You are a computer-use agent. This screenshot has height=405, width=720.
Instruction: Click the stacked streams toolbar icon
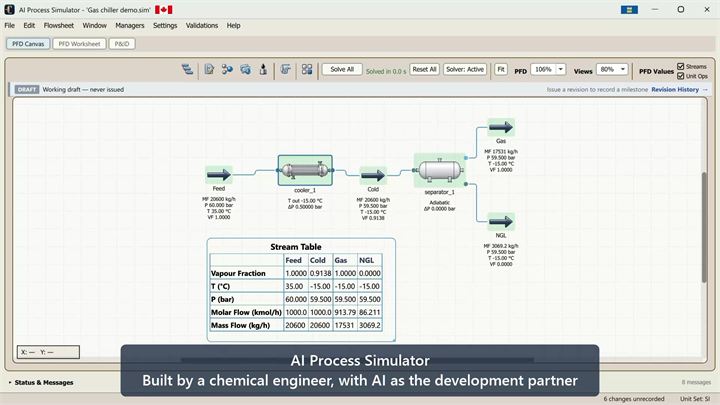pyautogui.click(x=187, y=69)
